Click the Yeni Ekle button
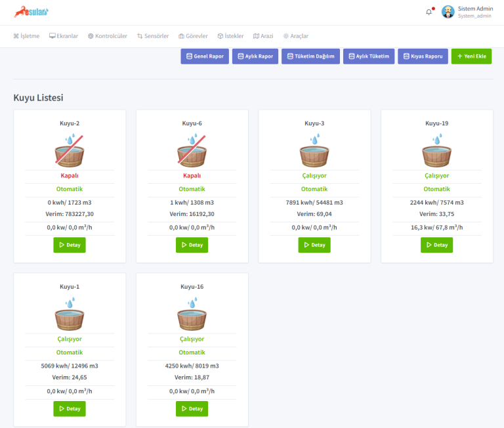This screenshot has height=428, width=504. 471,56
